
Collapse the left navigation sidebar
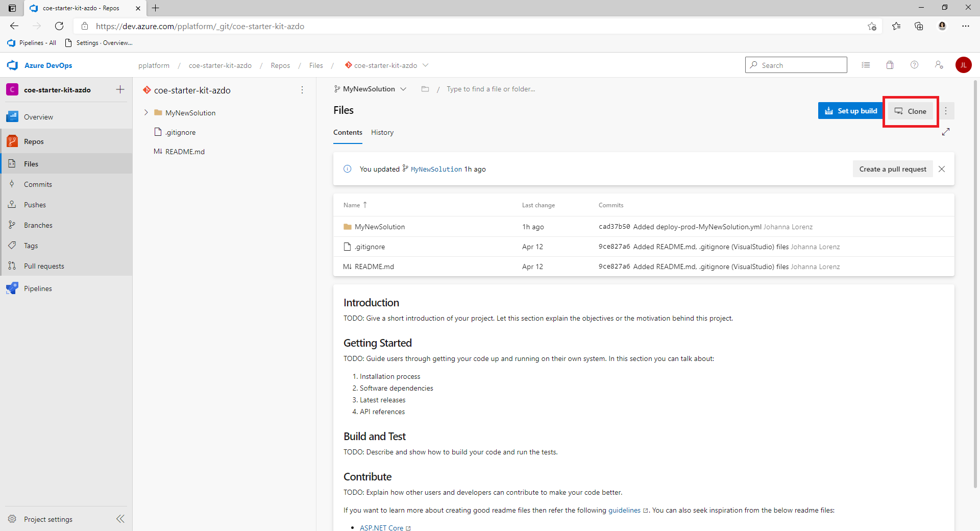tap(120, 519)
